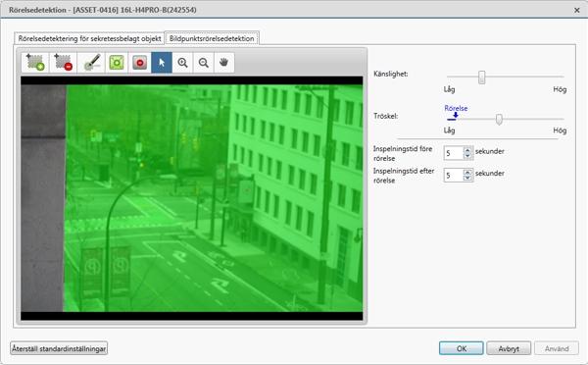
Task: Choose the brush paint tool
Action: coord(92,63)
